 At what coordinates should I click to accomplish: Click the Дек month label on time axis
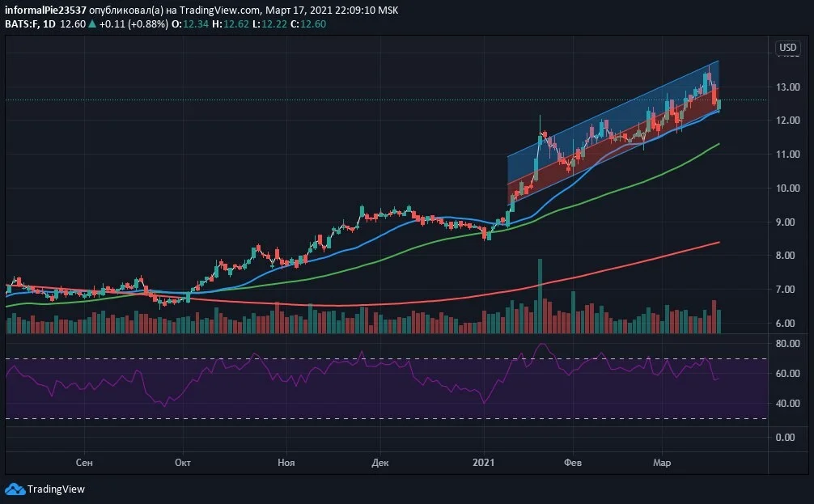[380, 462]
